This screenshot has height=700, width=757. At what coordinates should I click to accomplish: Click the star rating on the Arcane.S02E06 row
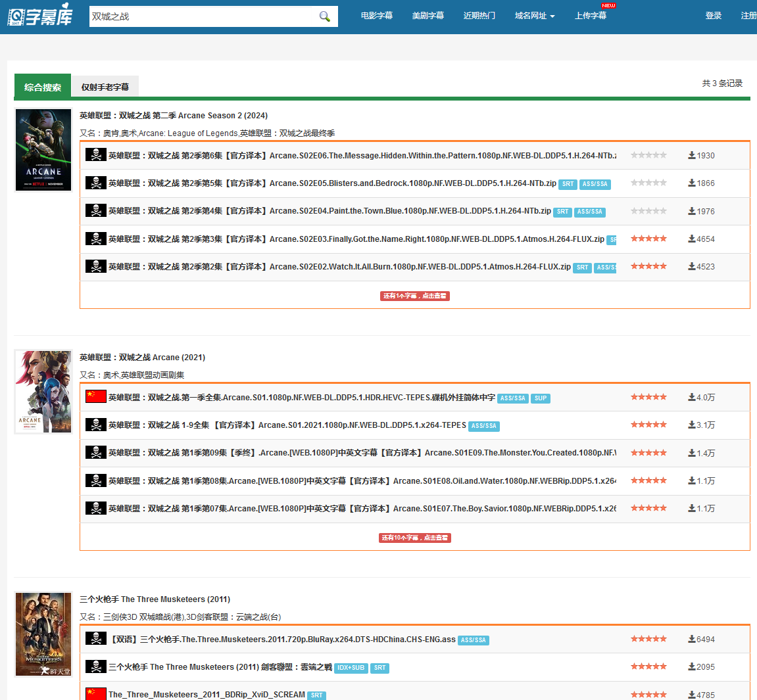649,155
